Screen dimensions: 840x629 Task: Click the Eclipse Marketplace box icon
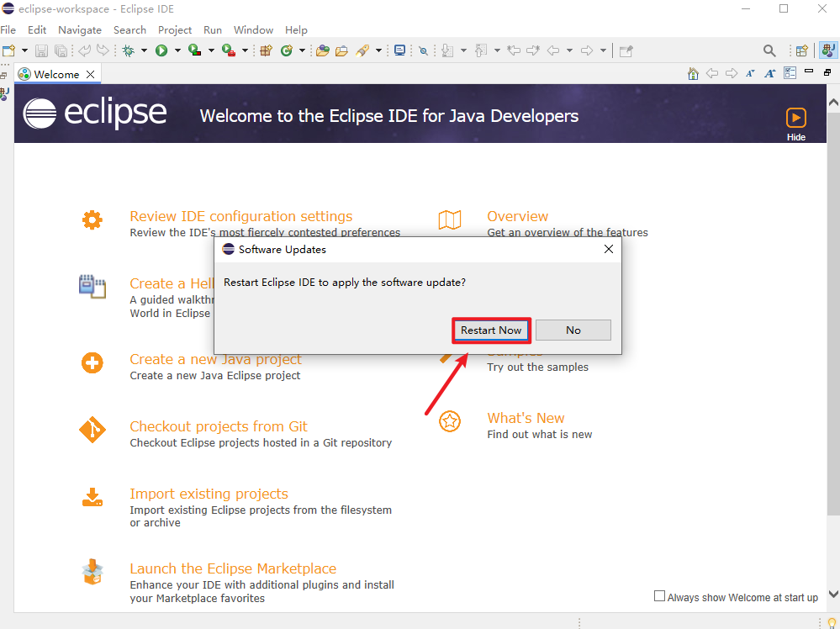click(92, 573)
